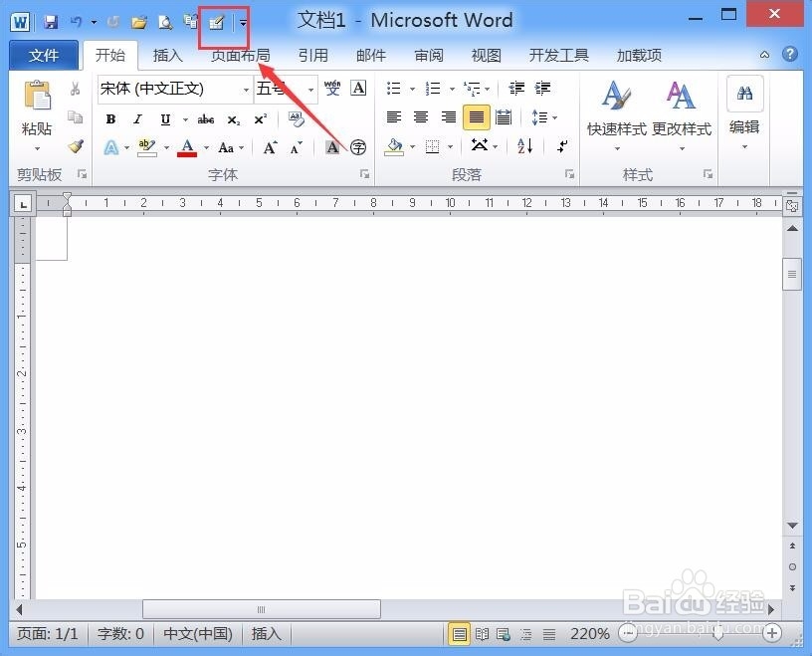Click the character border icon
812x656 pixels.
[358, 88]
